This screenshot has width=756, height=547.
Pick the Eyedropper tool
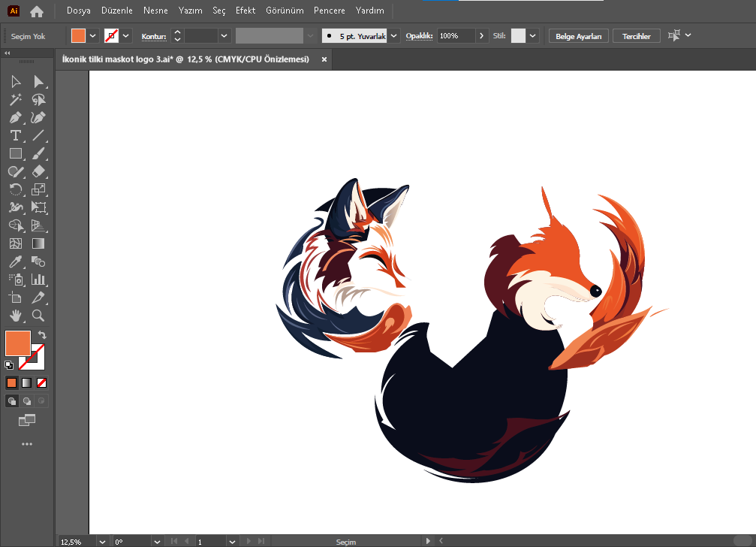[16, 261]
